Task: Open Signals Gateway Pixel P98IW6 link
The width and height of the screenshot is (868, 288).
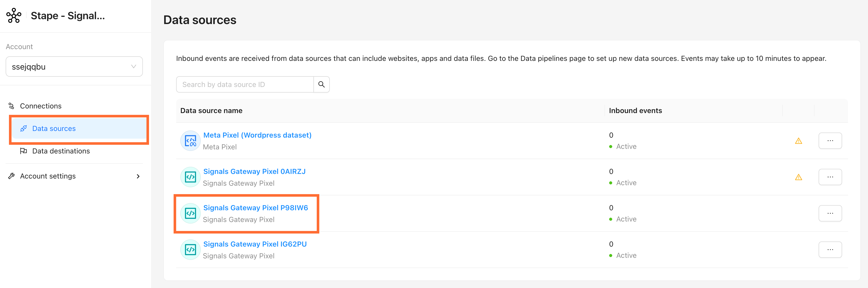Action: click(256, 208)
